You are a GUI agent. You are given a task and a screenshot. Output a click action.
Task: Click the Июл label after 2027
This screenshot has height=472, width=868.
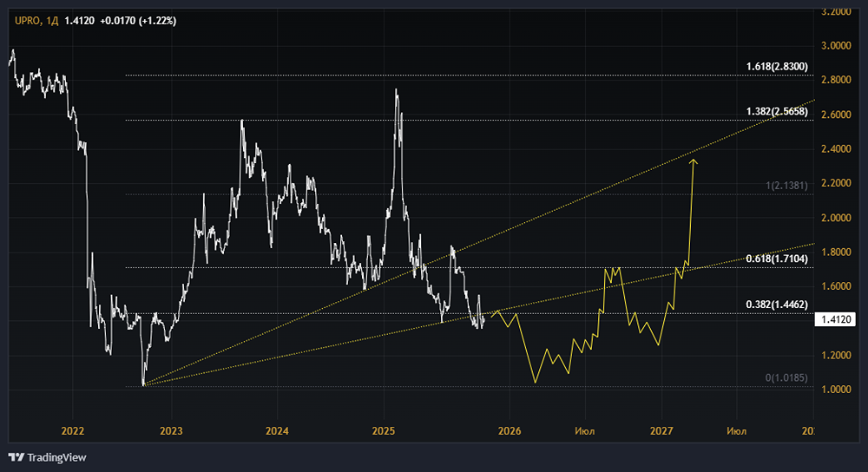[736, 431]
